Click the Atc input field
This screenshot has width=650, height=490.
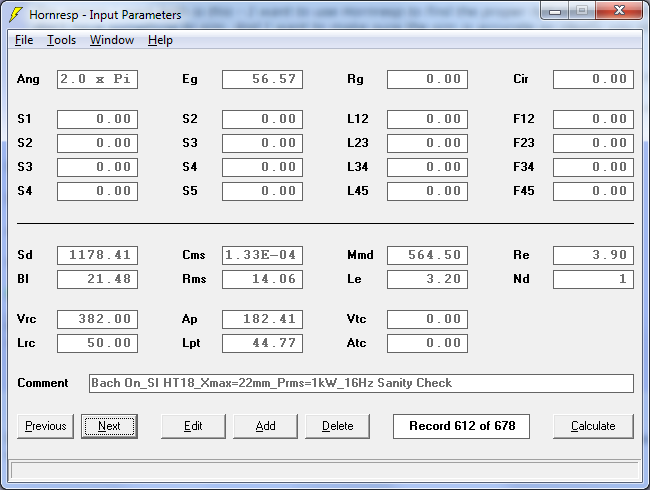[x=427, y=343]
